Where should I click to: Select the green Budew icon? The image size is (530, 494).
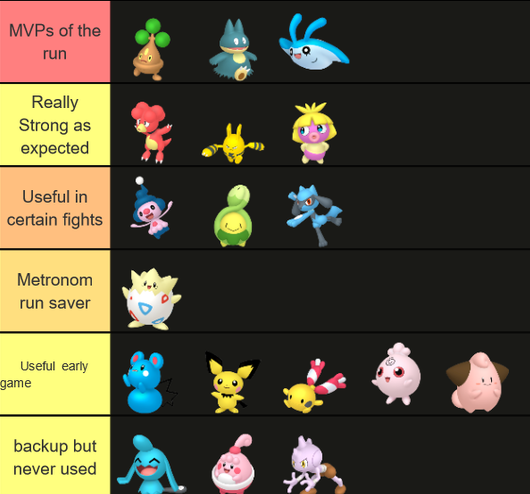(x=233, y=215)
